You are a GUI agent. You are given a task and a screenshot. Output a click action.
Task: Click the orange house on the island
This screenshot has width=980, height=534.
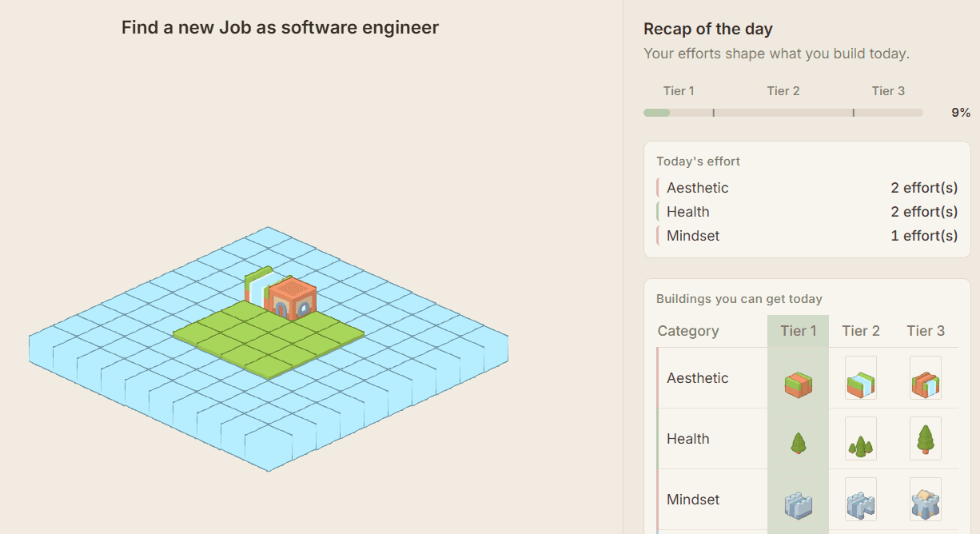[292, 299]
